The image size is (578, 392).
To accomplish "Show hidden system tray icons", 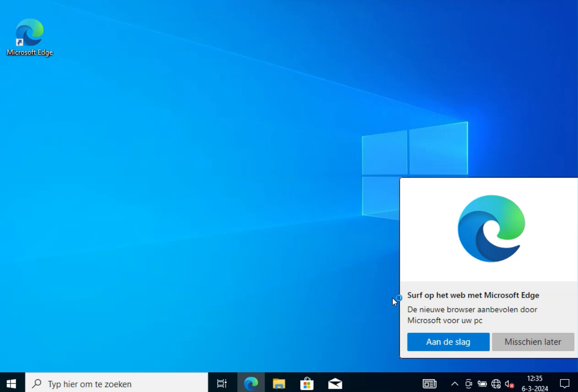I will tap(455, 384).
